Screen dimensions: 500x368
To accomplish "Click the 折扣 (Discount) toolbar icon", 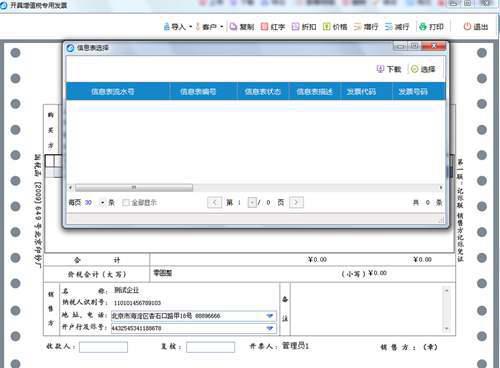I will [x=295, y=26].
